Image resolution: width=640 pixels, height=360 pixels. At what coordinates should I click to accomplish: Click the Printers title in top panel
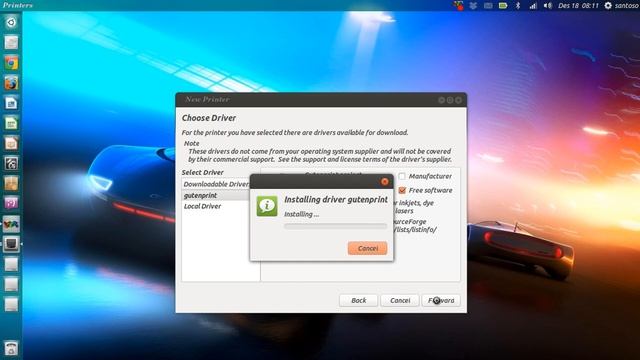coord(18,5)
